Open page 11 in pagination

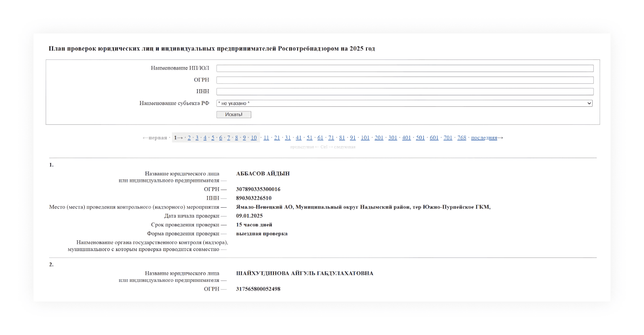tap(266, 138)
